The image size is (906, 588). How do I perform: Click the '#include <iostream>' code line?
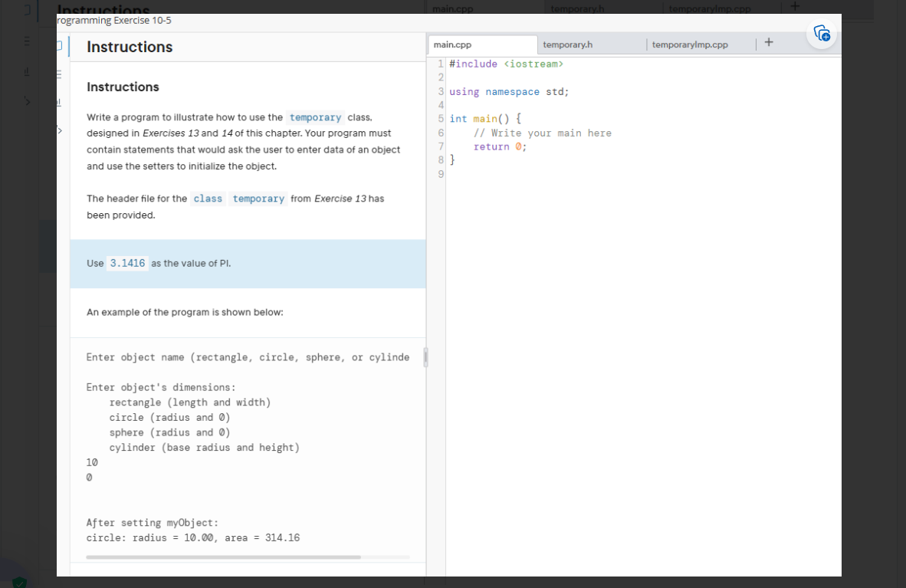(506, 64)
